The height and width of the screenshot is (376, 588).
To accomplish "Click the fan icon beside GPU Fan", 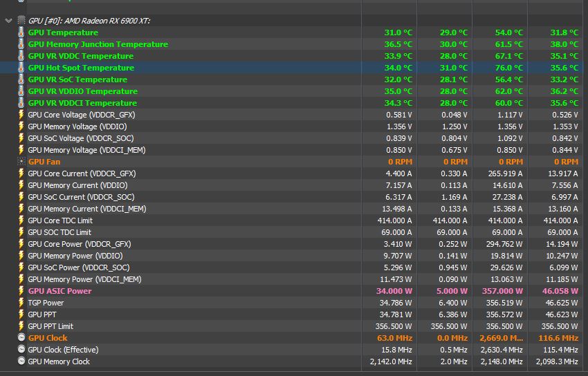I will (21, 162).
